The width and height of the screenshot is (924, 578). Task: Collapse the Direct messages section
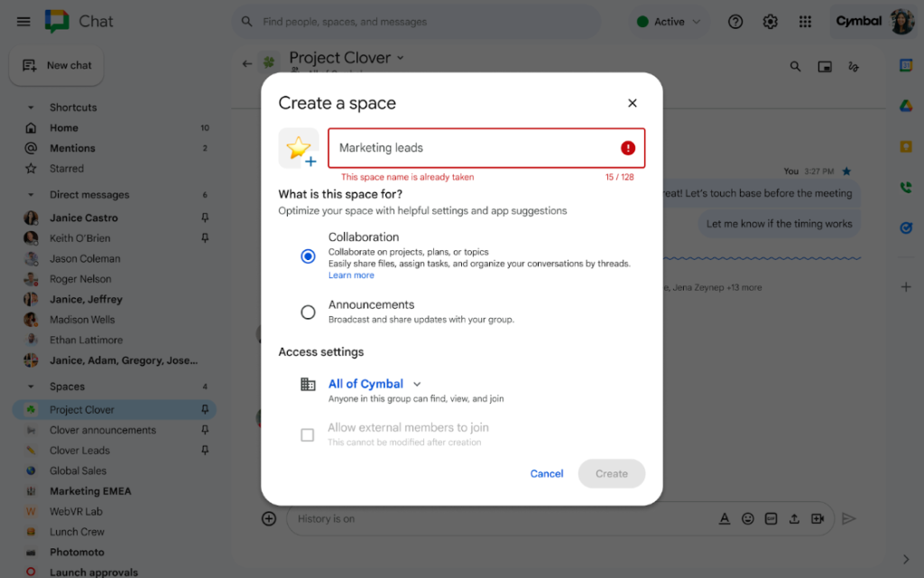coord(31,195)
